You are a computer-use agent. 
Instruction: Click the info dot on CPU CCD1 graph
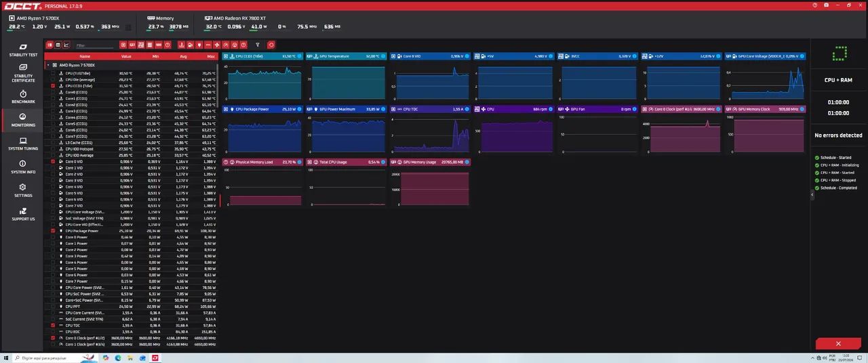tap(300, 56)
